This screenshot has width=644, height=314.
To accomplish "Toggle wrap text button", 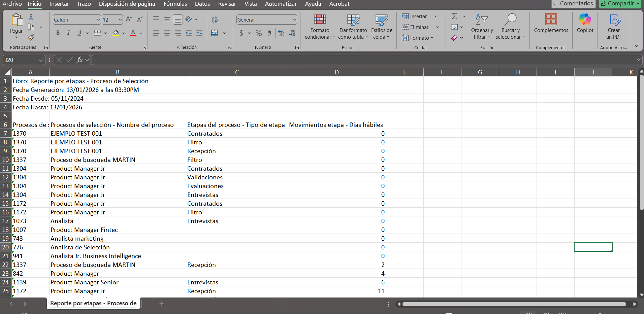I will pos(215,20).
